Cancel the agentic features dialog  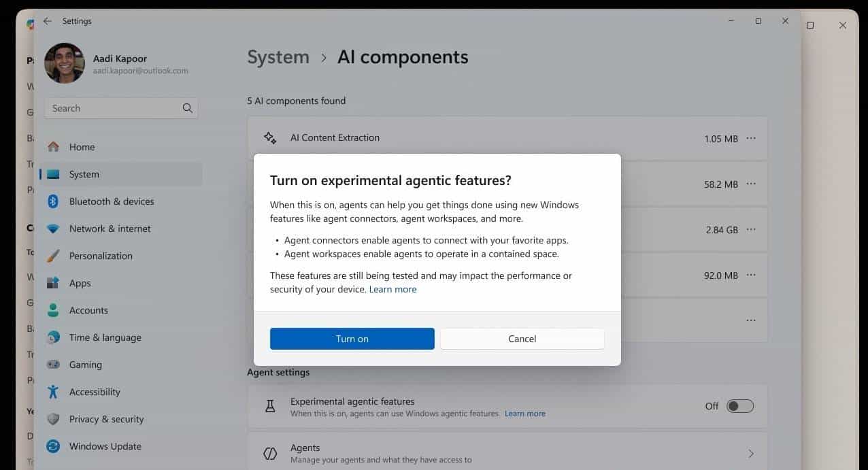click(522, 338)
